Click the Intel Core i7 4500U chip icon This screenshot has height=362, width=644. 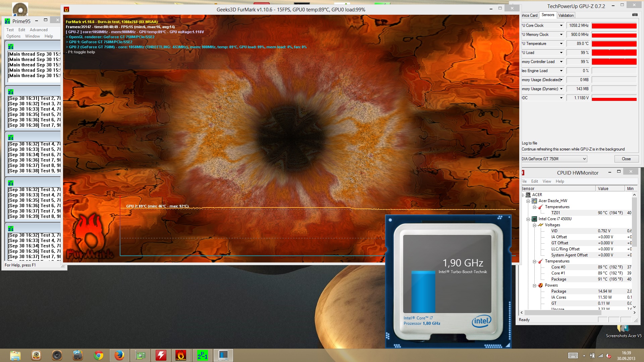pos(534,219)
